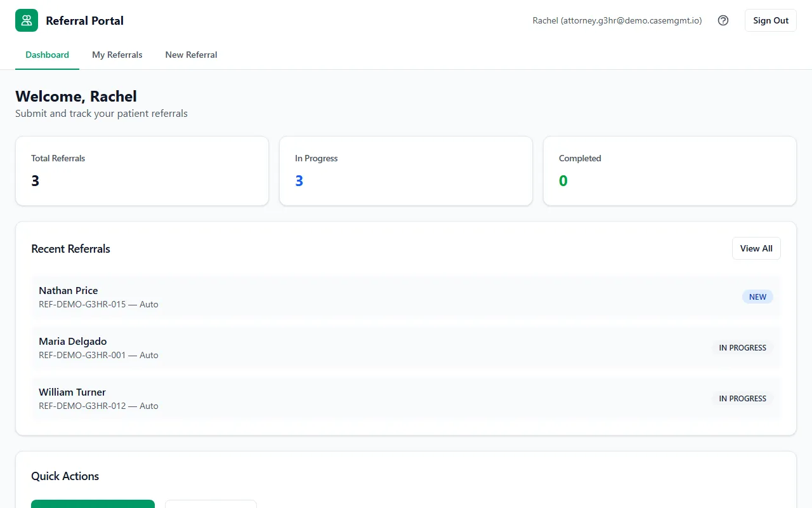The height and width of the screenshot is (508, 812).
Task: Click the NEW status badge
Action: tap(757, 297)
